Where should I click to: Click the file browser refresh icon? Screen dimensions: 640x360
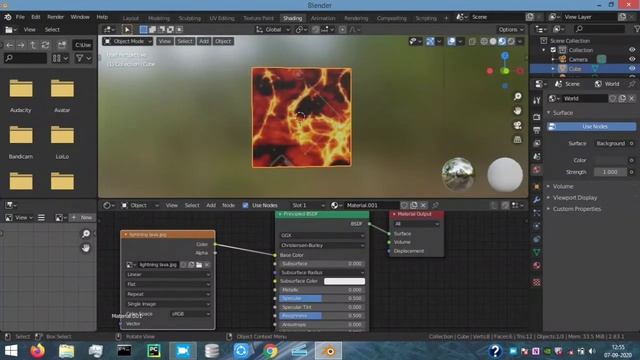[x=45, y=45]
